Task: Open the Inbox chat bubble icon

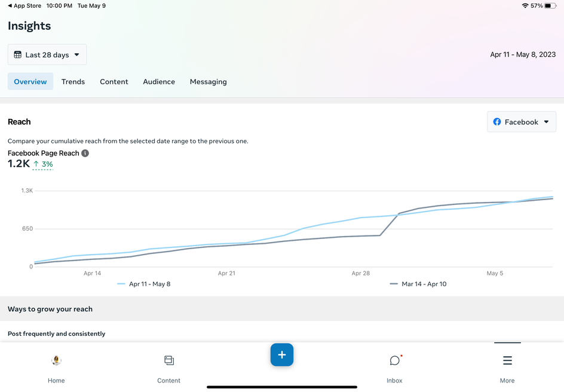Action: 394,360
